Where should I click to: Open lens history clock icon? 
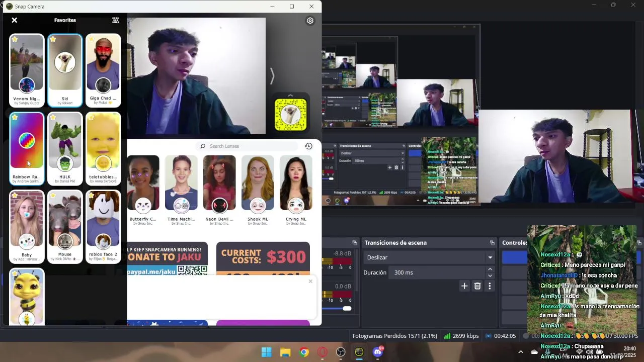308,146
